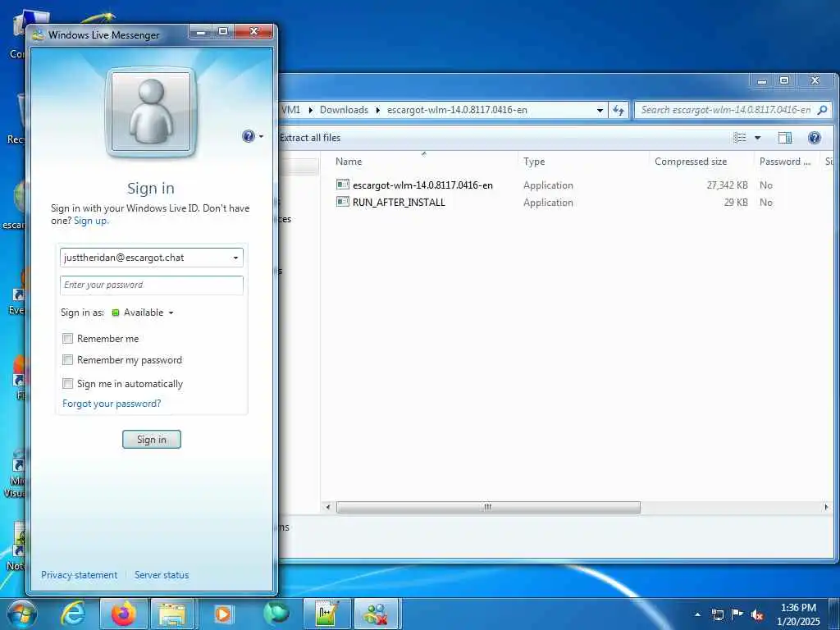Open Windows Media Player from taskbar
Image resolution: width=840 pixels, height=630 pixels.
pos(222,614)
